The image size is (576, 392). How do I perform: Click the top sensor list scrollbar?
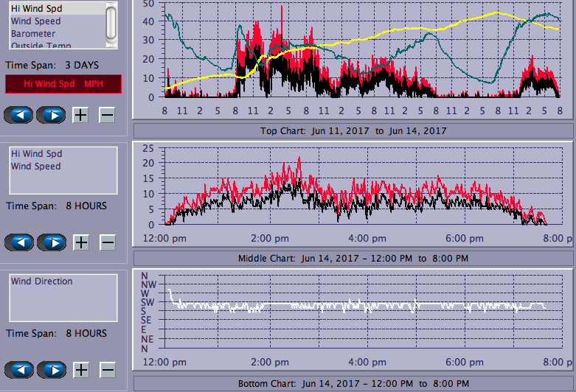111,24
